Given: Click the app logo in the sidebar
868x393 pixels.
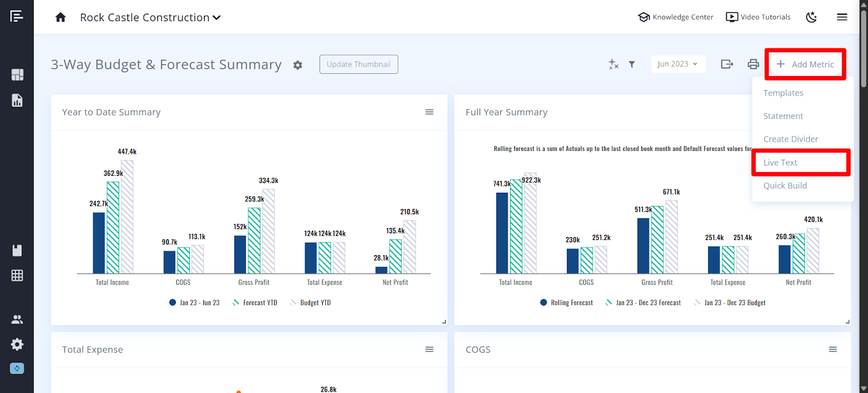Looking at the screenshot, I should pos(17,16).
